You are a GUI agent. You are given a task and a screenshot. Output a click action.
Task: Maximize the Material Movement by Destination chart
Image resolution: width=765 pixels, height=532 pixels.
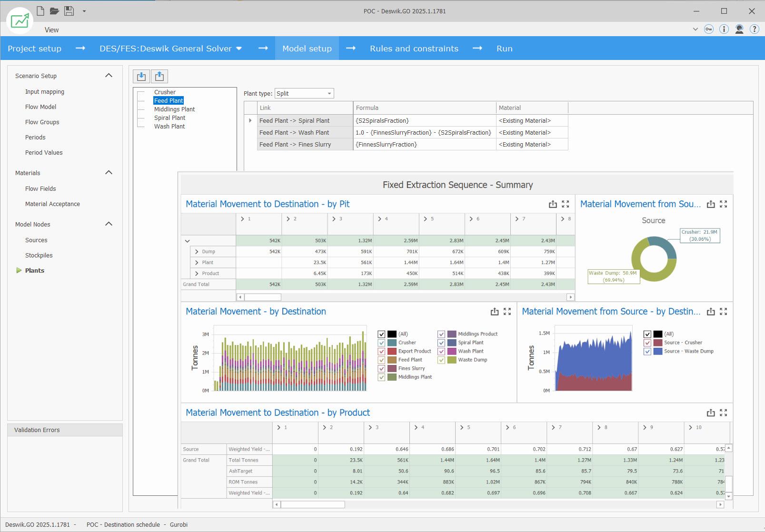click(507, 312)
